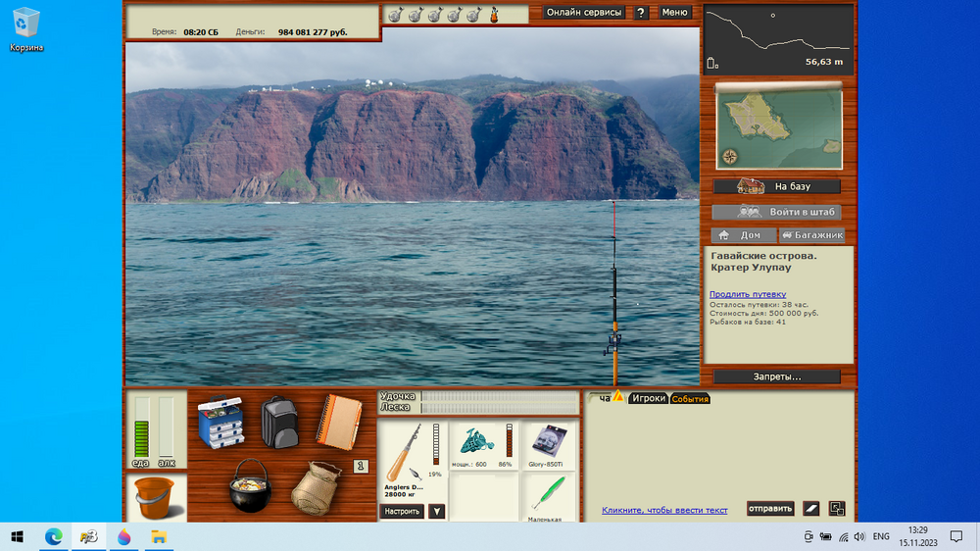Click the Леска tension bar
The width and height of the screenshot is (980, 551).
(500, 407)
